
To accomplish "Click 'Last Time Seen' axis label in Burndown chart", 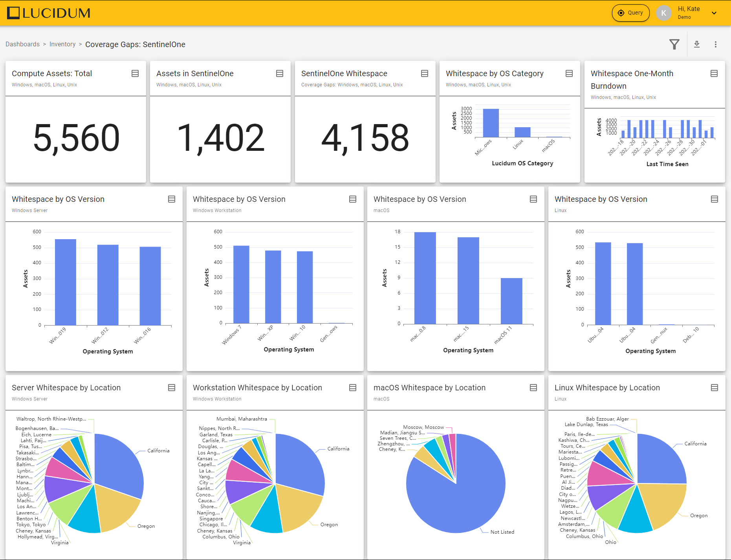I will [667, 164].
